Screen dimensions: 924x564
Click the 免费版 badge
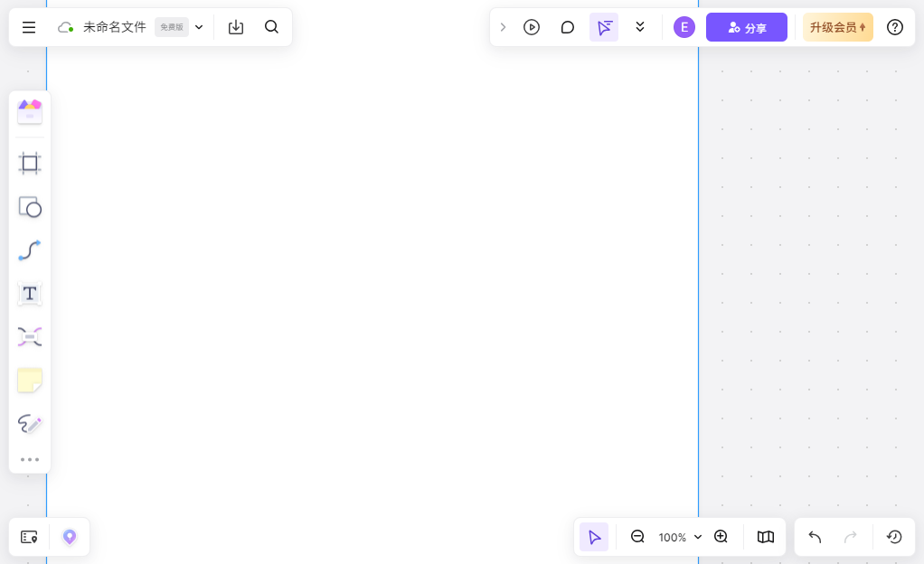click(x=172, y=27)
